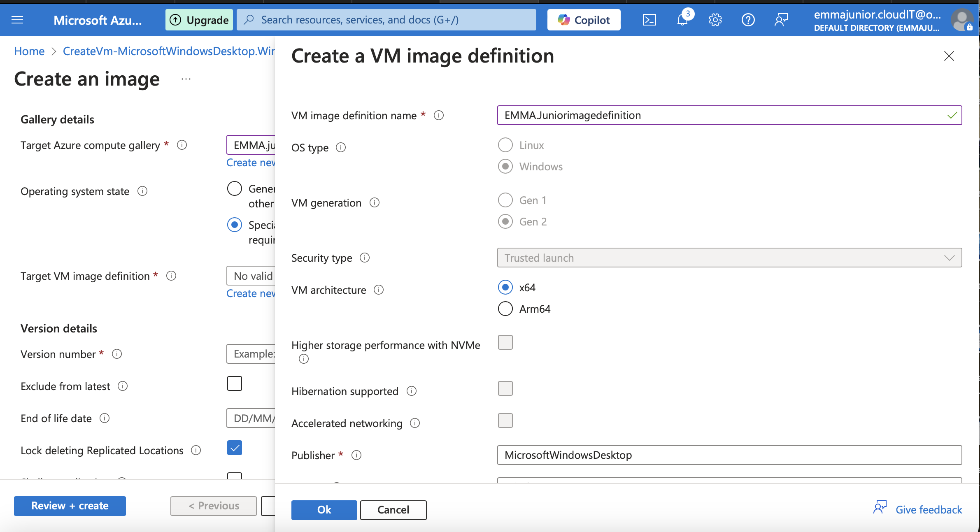Enable Hibernation supported checkbox

coord(505,388)
